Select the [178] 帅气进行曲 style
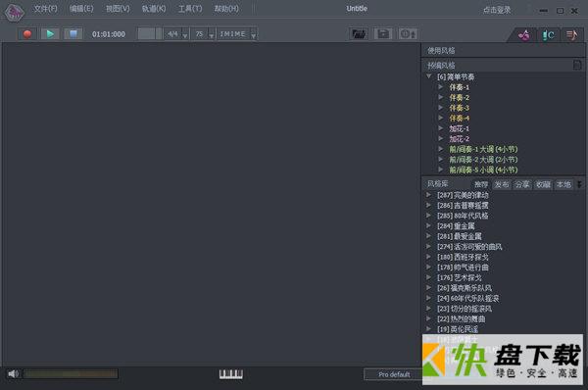 click(x=463, y=267)
